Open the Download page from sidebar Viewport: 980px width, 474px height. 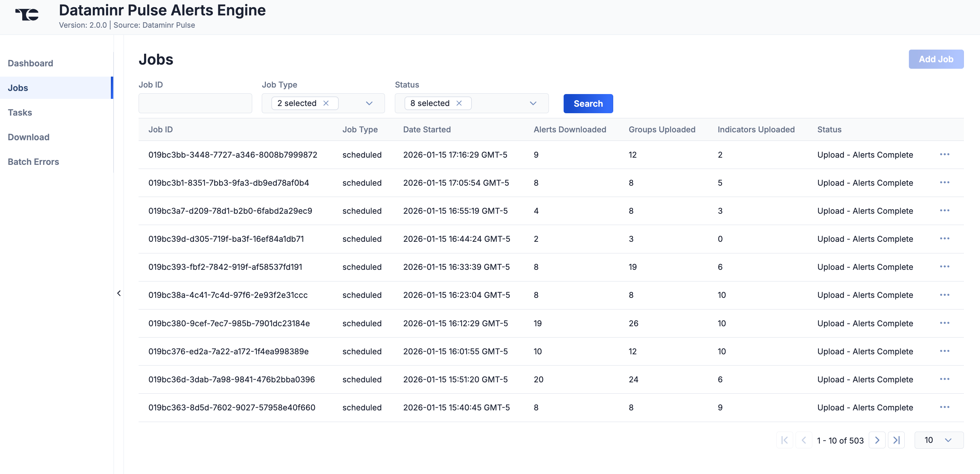(x=28, y=137)
